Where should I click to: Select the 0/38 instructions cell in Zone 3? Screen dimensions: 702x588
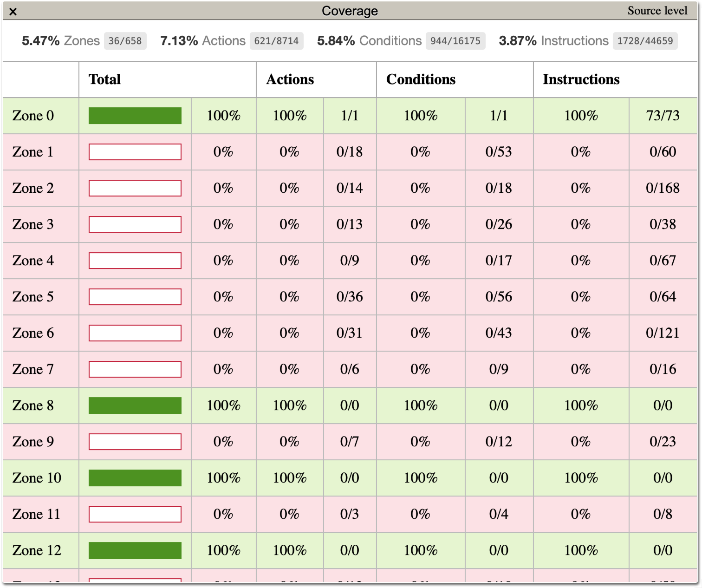tap(663, 224)
